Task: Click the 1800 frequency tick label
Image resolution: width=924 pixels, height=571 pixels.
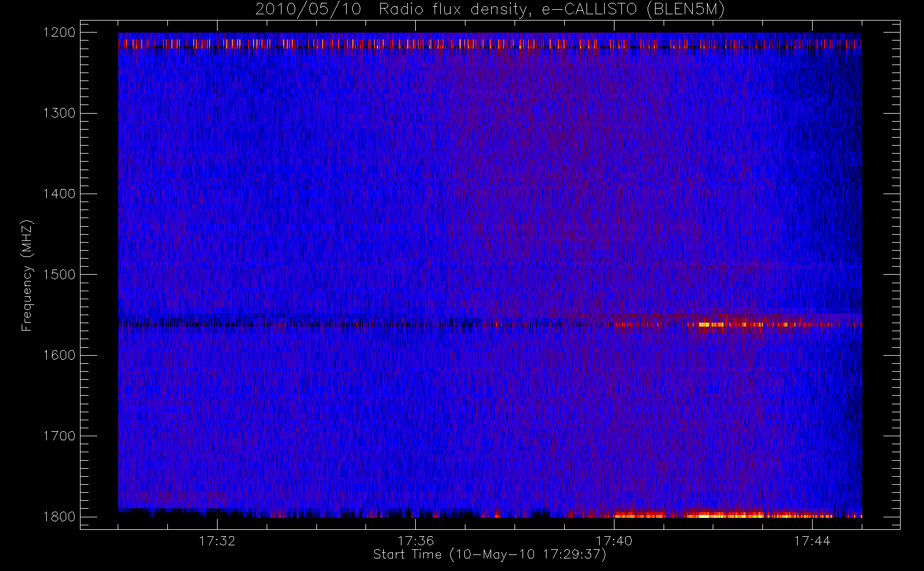Action: tap(59, 517)
